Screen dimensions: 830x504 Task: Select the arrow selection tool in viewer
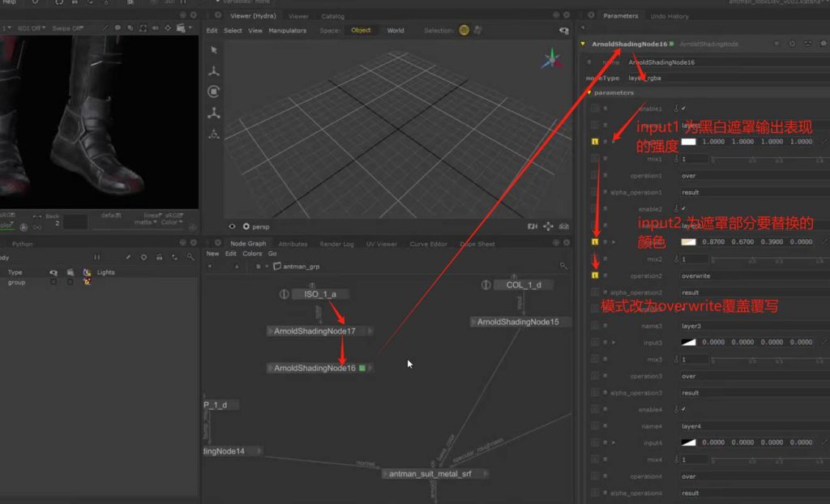click(x=214, y=50)
